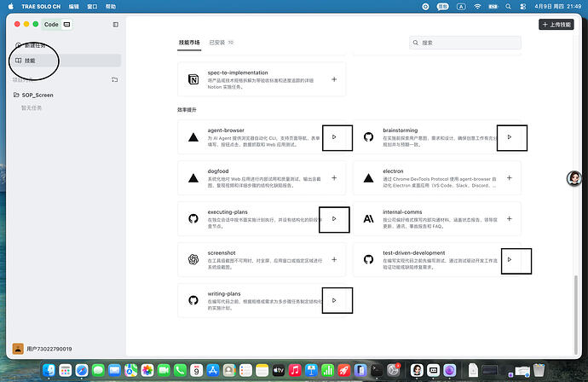This screenshot has height=382, width=588.
Task: Click the OpenAI logo of screenshot skill
Action: tap(193, 260)
